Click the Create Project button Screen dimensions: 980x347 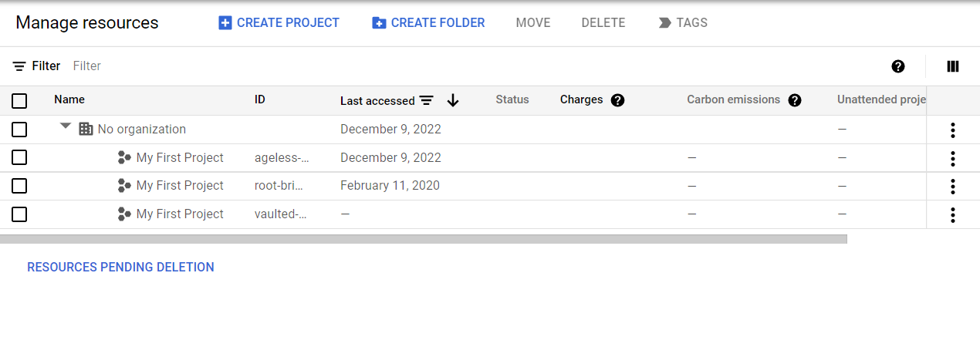coord(279,23)
